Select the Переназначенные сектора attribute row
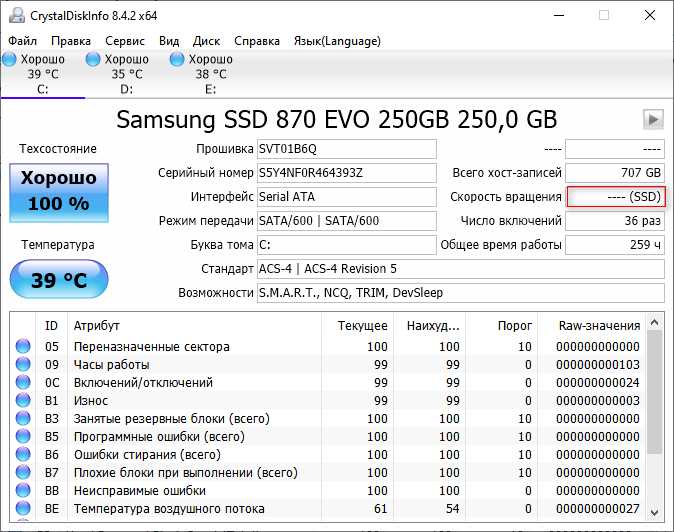 [328, 346]
